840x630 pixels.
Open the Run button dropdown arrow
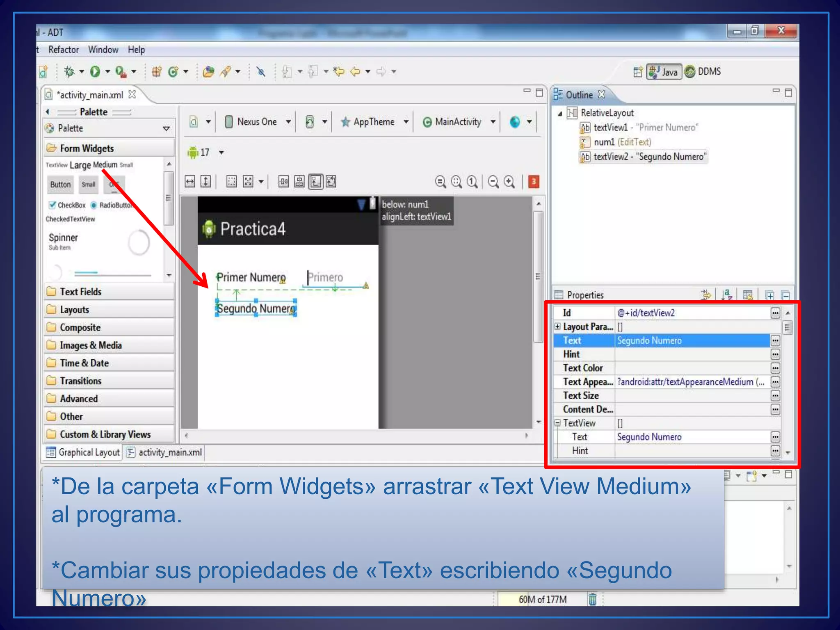[x=107, y=72]
